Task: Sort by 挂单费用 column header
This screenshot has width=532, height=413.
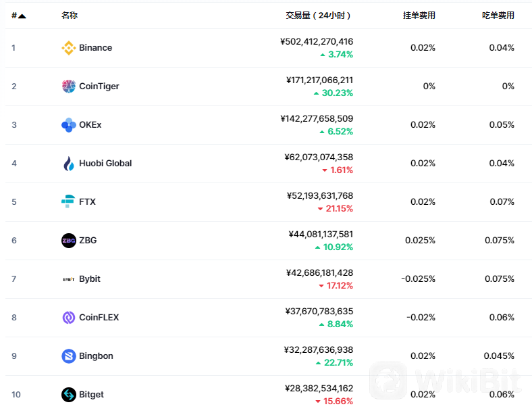Action: [419, 16]
